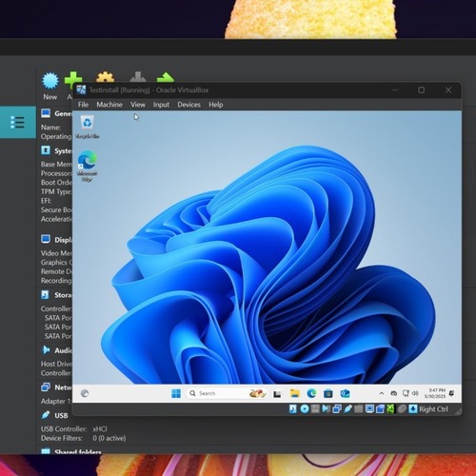Click the gray mouse integration indicator
Screen dimensions: 476x476
402,409
